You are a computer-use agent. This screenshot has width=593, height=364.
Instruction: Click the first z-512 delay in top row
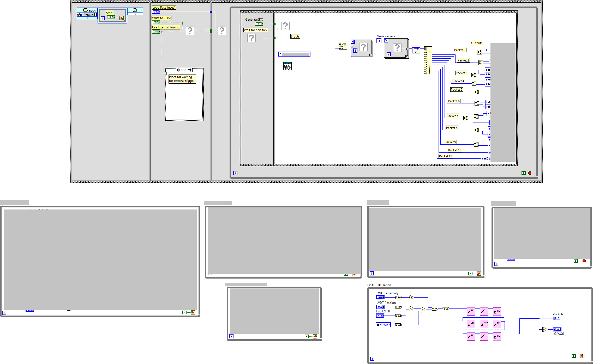[471, 311]
